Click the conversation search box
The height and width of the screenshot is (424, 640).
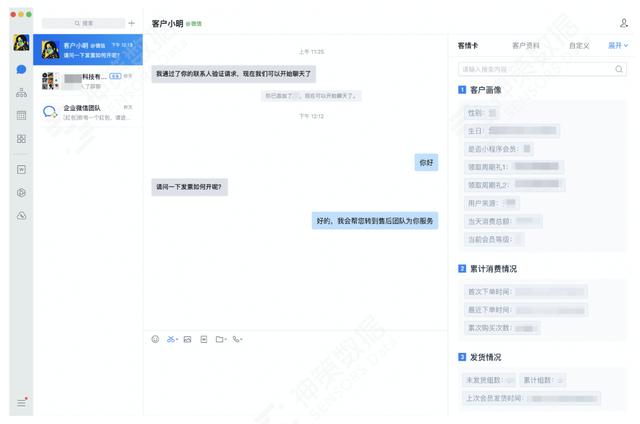84,23
